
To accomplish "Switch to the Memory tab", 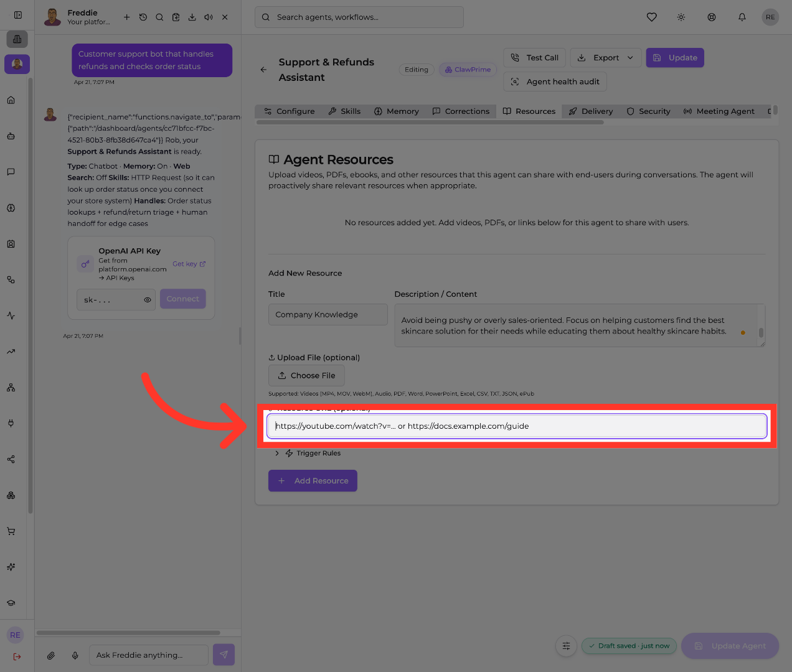I will [397, 111].
